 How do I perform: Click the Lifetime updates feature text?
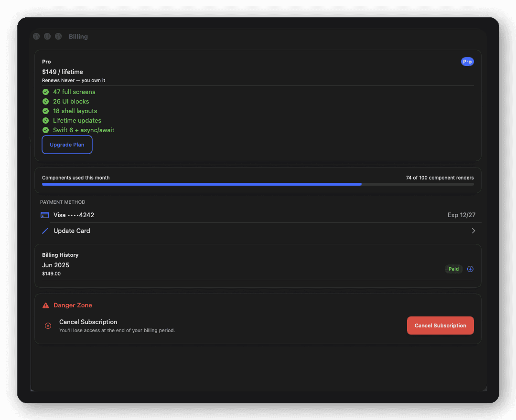click(77, 121)
